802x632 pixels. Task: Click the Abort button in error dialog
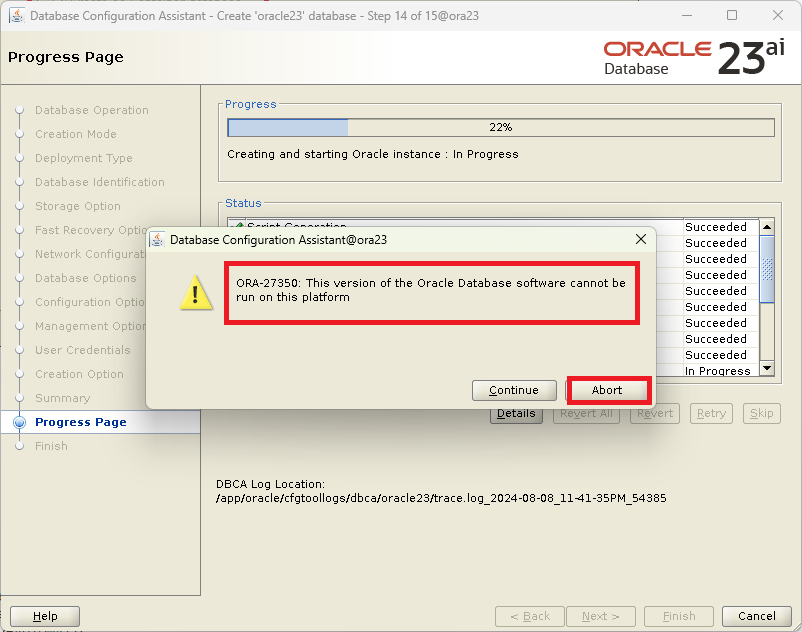pos(608,390)
